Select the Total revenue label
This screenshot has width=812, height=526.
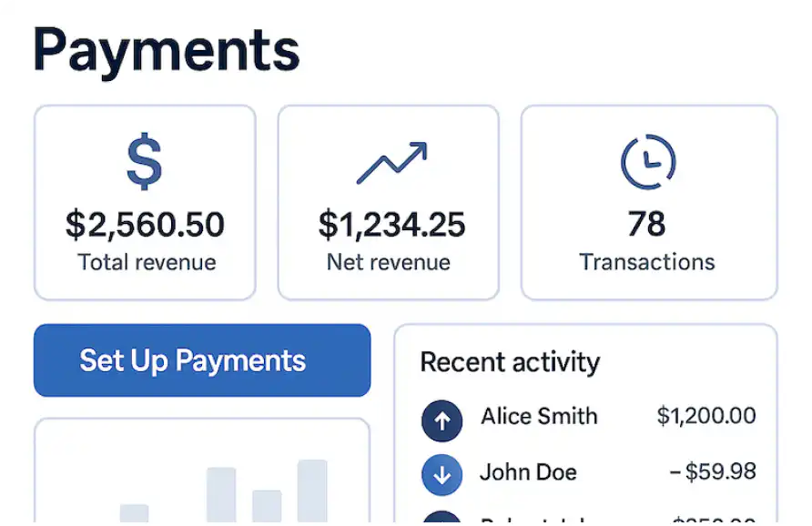point(144,262)
